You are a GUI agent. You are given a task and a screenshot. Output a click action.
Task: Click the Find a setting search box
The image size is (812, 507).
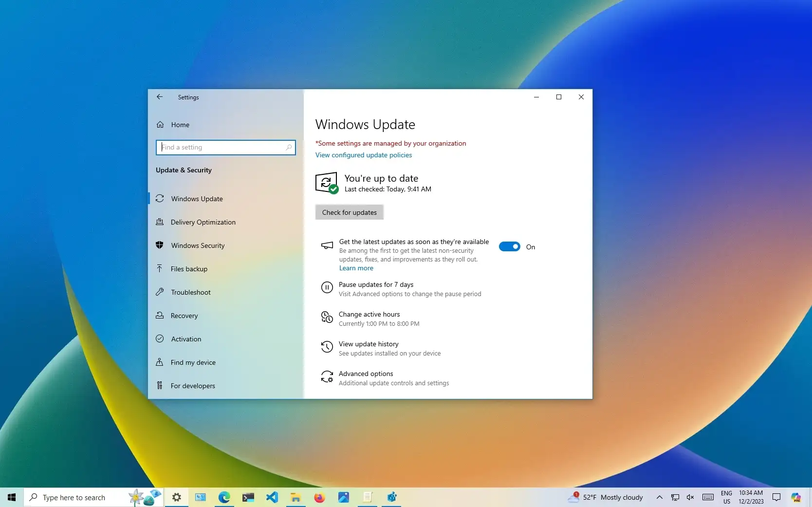(x=226, y=148)
